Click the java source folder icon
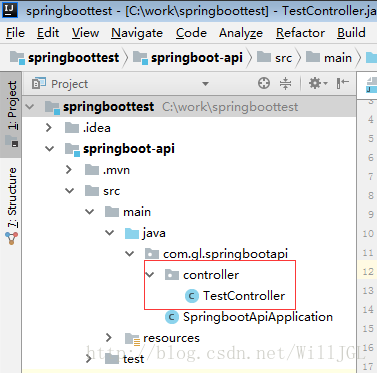This screenshot has height=373, width=377. pyautogui.click(x=132, y=233)
